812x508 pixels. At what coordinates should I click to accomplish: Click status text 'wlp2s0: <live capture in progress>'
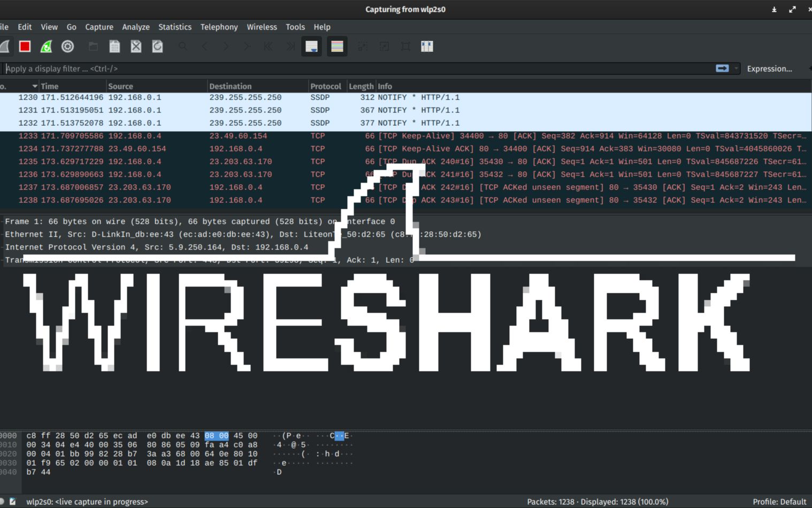(87, 502)
